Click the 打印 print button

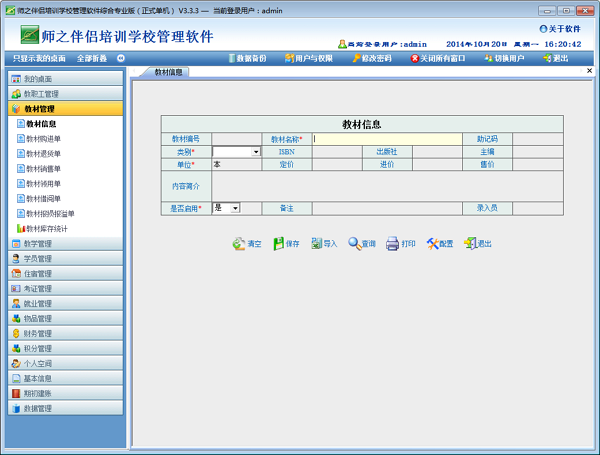400,243
